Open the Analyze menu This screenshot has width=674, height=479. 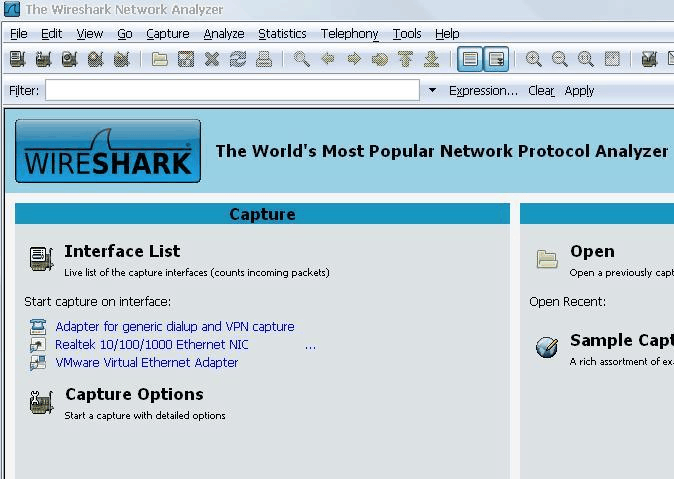224,34
